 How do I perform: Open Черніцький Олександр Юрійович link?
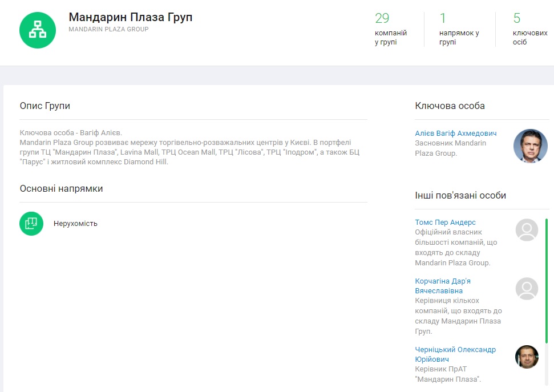[455, 354]
